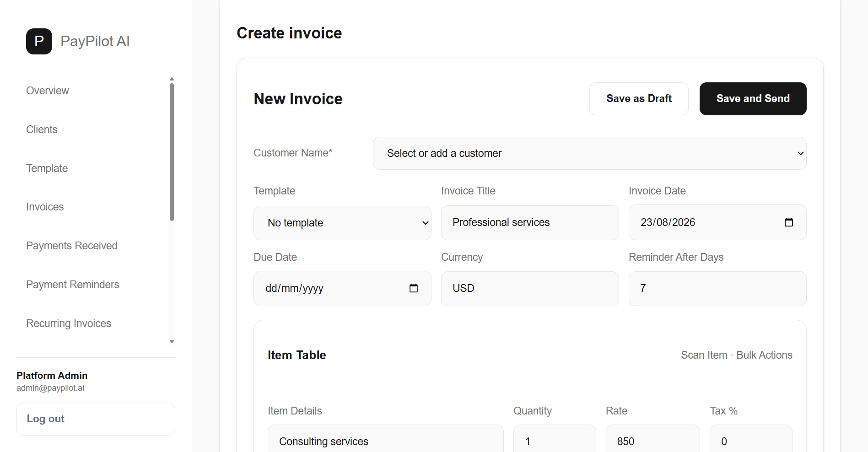Screen dimensions: 868x452
Task: Open Payment Reminders in the sidebar
Action: [72, 285]
